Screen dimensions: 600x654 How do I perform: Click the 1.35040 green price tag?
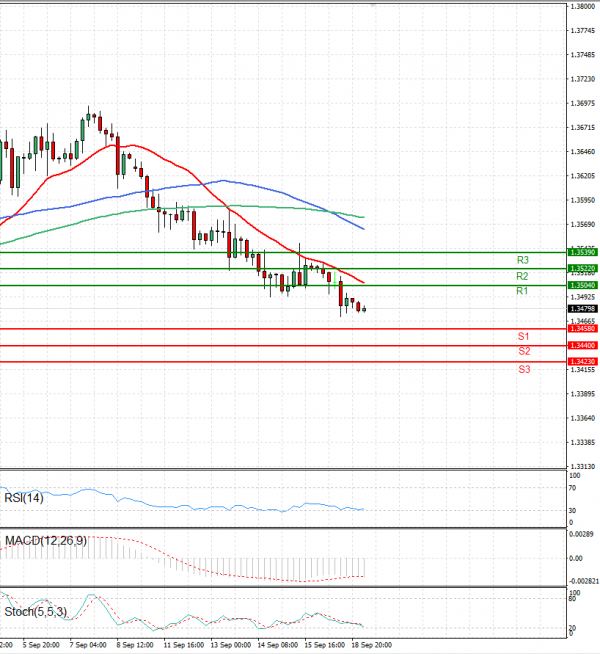click(581, 286)
